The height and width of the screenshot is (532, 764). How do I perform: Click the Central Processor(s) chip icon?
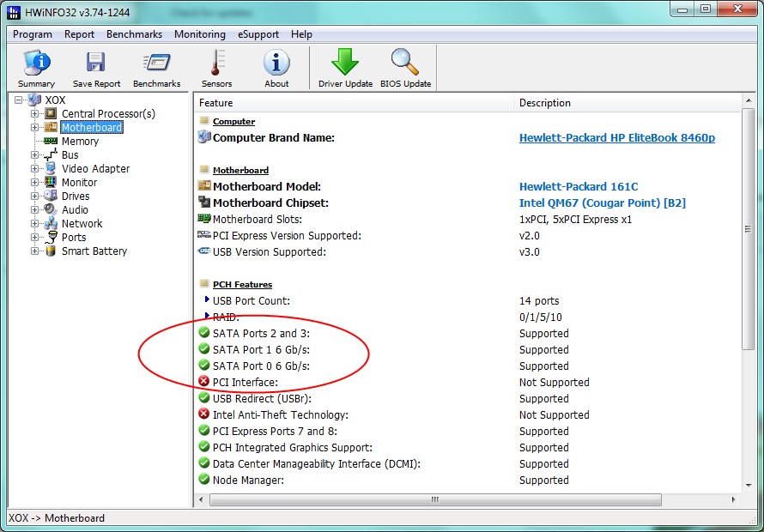click(x=50, y=113)
